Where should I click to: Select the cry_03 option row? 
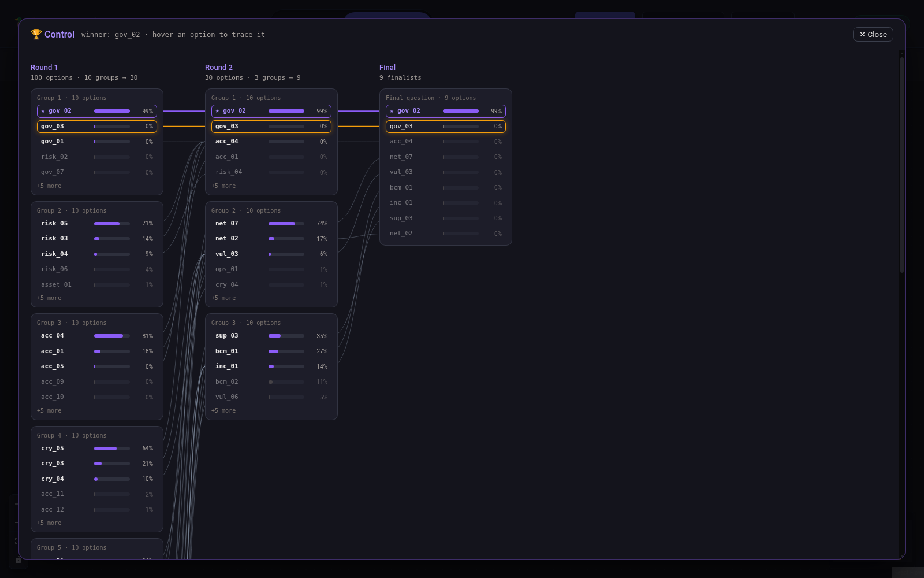tap(97, 464)
